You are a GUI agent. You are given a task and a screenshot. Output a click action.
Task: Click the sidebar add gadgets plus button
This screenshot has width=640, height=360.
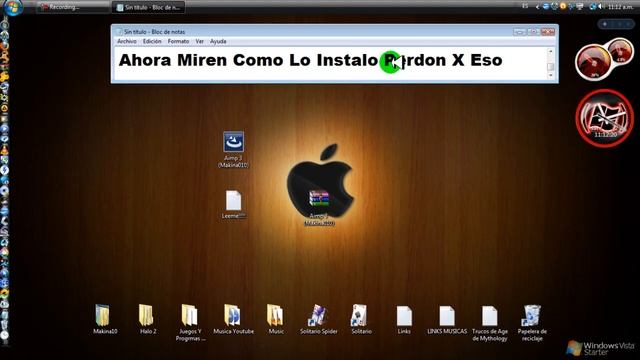(605, 24)
